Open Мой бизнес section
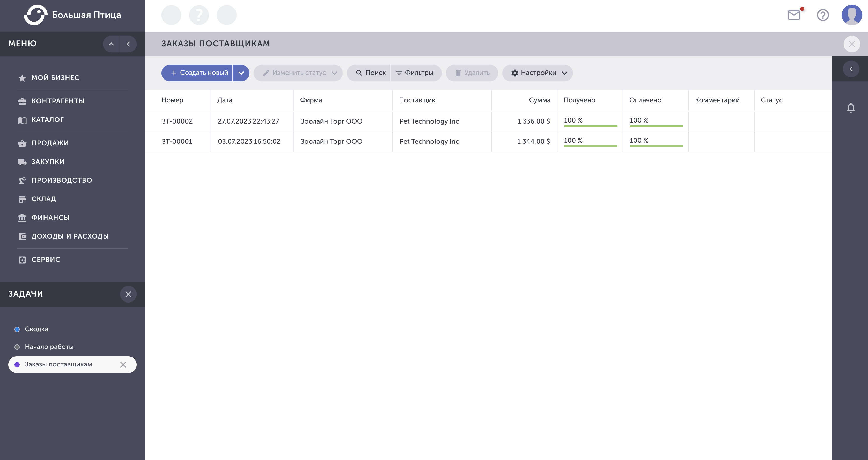 [55, 78]
